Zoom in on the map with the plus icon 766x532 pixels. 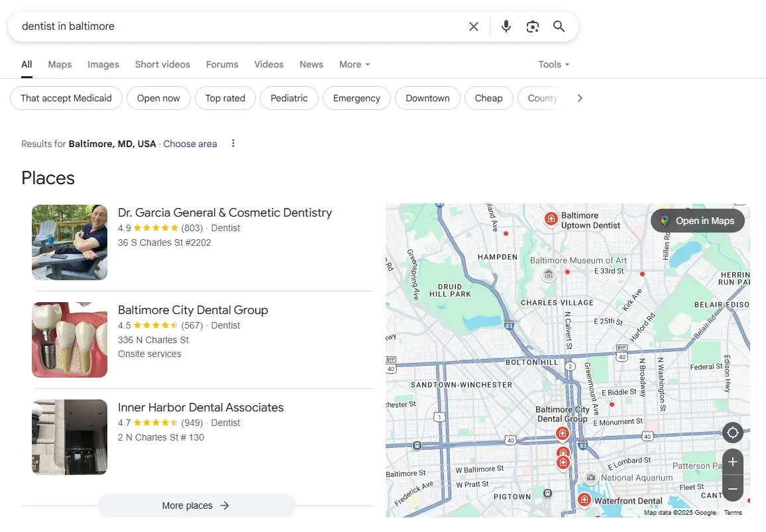click(x=733, y=462)
